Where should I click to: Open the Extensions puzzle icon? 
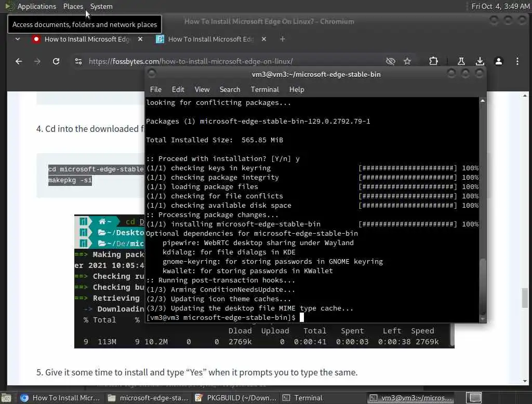(x=433, y=61)
